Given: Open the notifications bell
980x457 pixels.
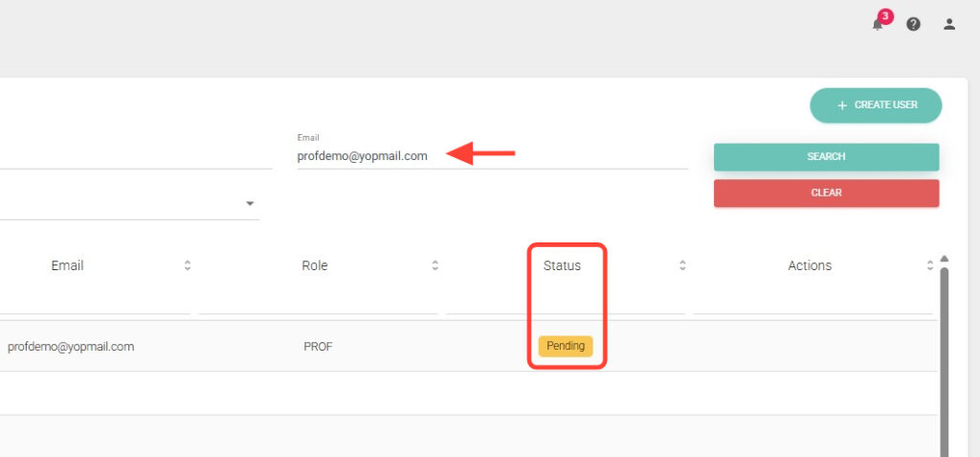Looking at the screenshot, I should click(878, 24).
